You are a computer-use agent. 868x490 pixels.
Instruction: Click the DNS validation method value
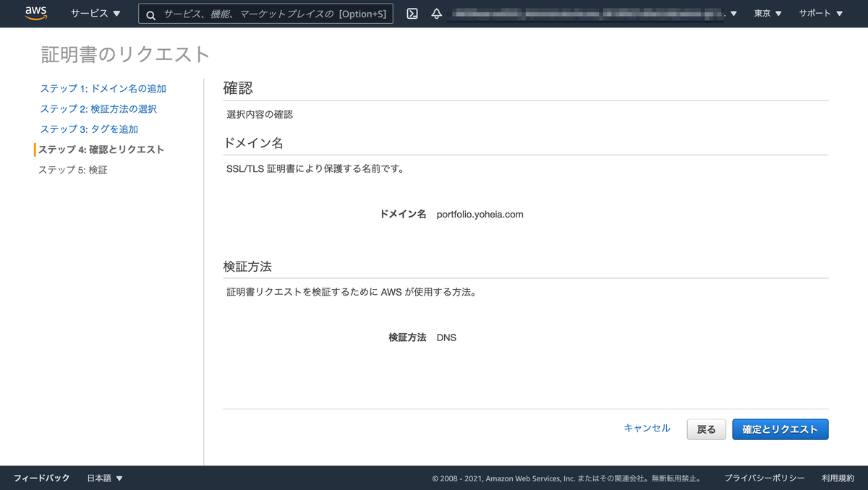coord(446,338)
